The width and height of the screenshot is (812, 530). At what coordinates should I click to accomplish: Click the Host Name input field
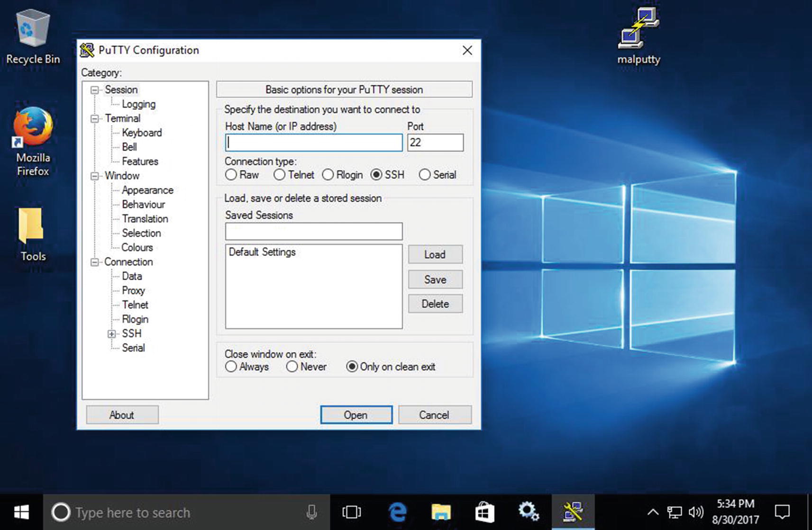313,143
